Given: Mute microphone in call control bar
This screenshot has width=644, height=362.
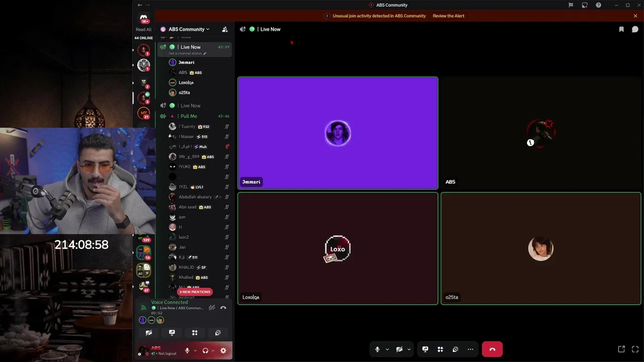Looking at the screenshot, I should [x=377, y=349].
